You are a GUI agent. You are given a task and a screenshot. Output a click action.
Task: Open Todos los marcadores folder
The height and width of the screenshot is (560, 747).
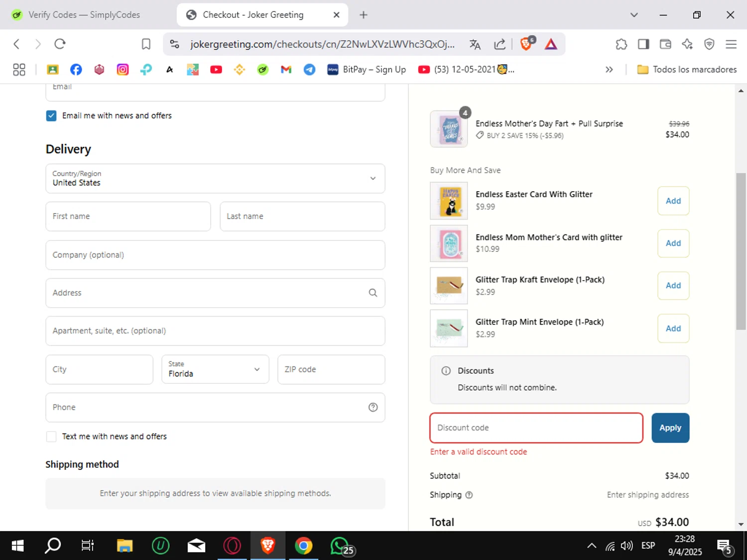tap(687, 70)
